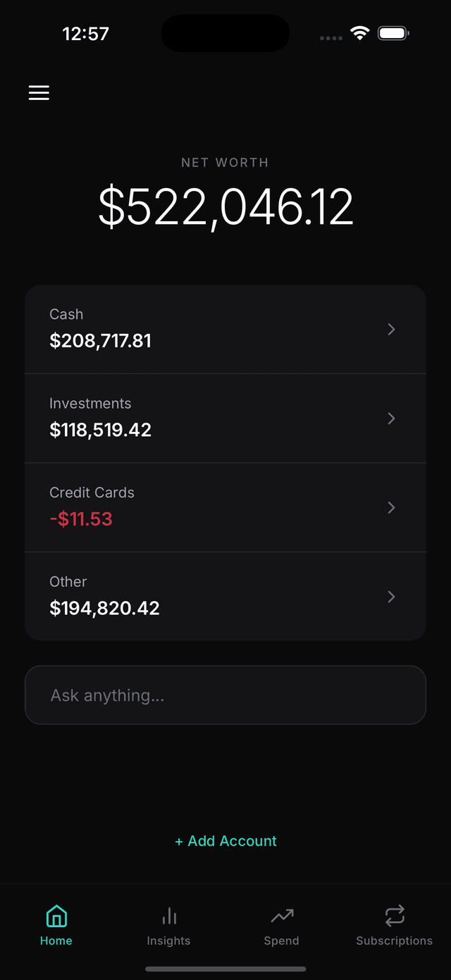Viewport: 451px width, 980px height.
Task: Expand the Investments row chevron
Action: [392, 418]
